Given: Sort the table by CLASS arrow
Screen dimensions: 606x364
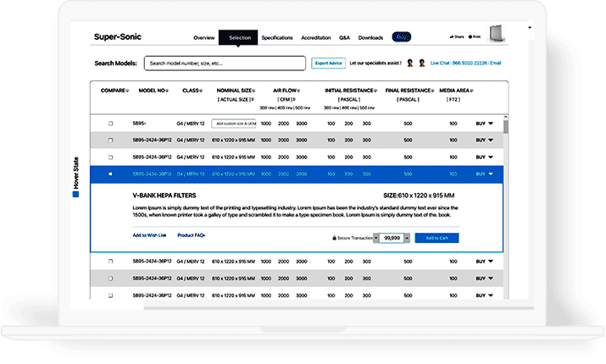Looking at the screenshot, I should (x=201, y=91).
